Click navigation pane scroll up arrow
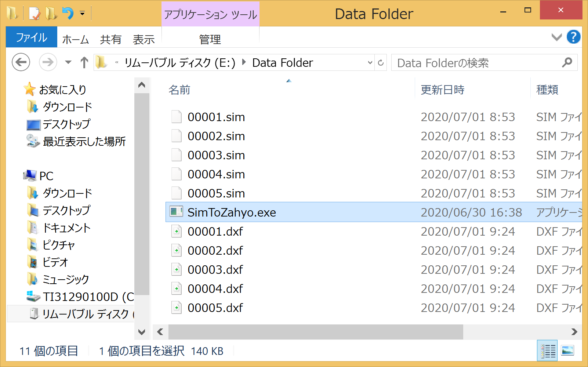Image resolution: width=588 pixels, height=367 pixels. [142, 85]
